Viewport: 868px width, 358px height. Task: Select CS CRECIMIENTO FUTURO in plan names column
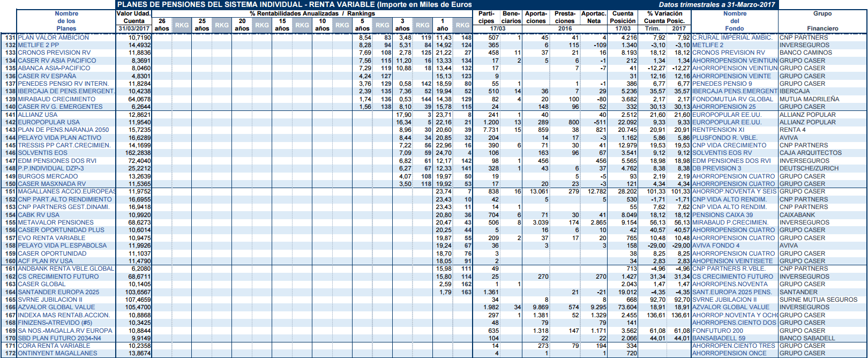(58, 277)
